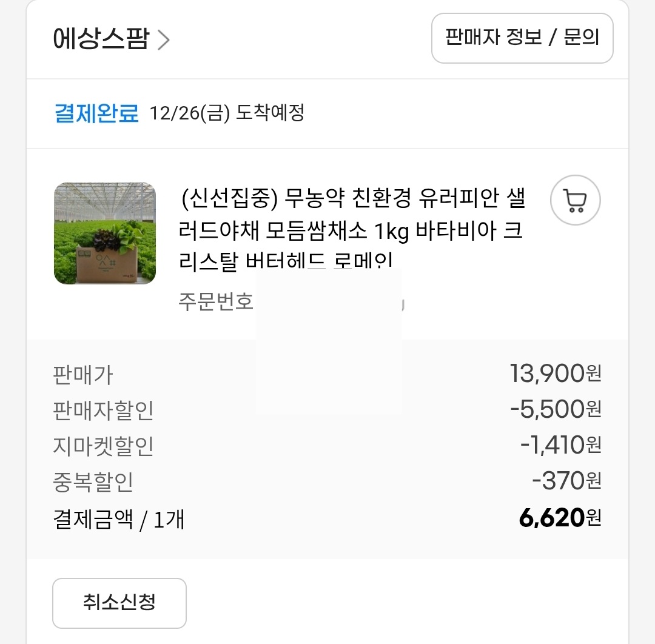Tap the -5,500원 seller discount amount
This screenshot has width=655, height=644.
tap(556, 410)
